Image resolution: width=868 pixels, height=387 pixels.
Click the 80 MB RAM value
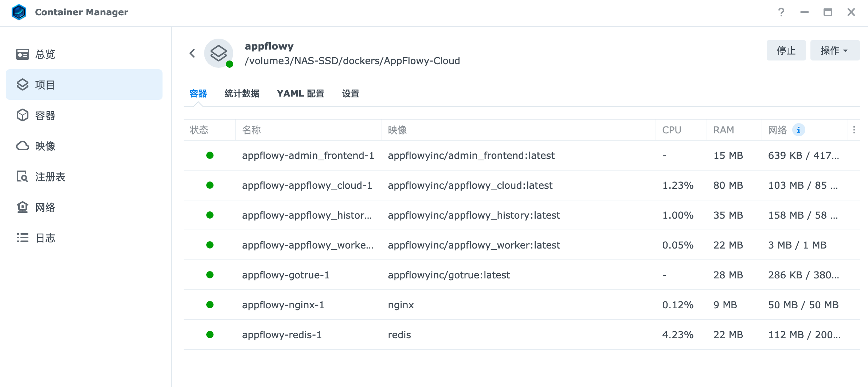(x=728, y=185)
